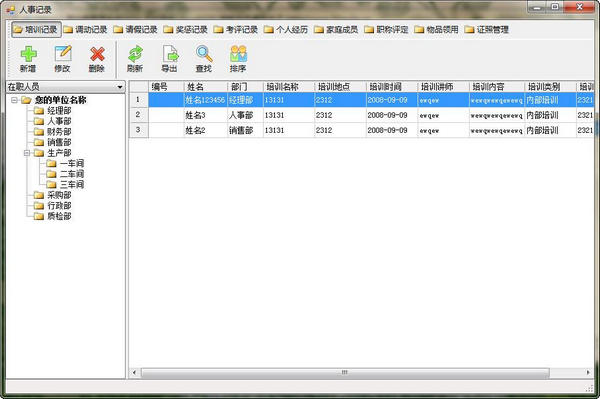The width and height of the screenshot is (600, 399).
Task: Go to the 奖惩记录 tab
Action: coord(186,29)
